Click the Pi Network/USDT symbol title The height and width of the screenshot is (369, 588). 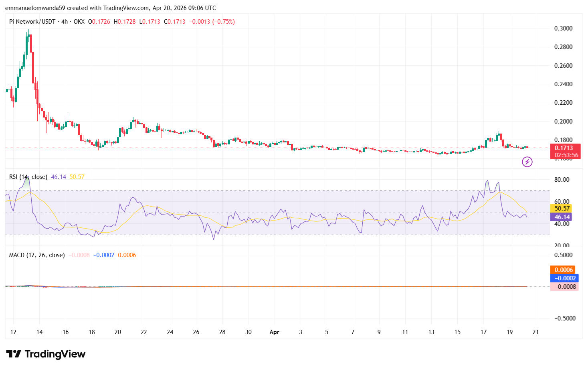(x=32, y=22)
